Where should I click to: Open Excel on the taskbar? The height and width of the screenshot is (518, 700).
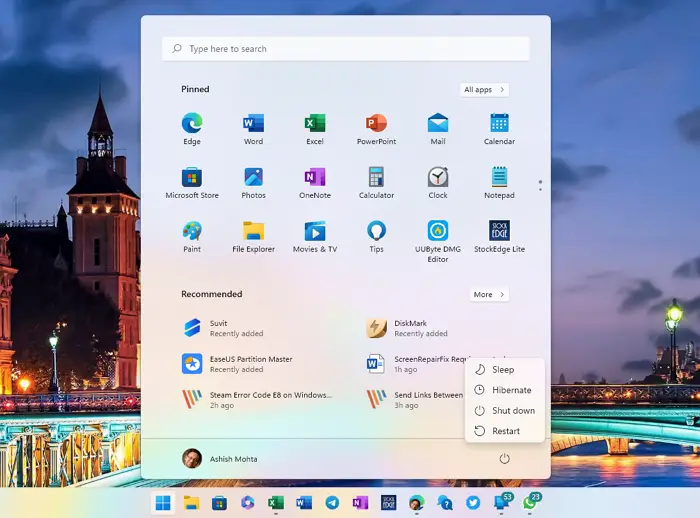tap(276, 503)
